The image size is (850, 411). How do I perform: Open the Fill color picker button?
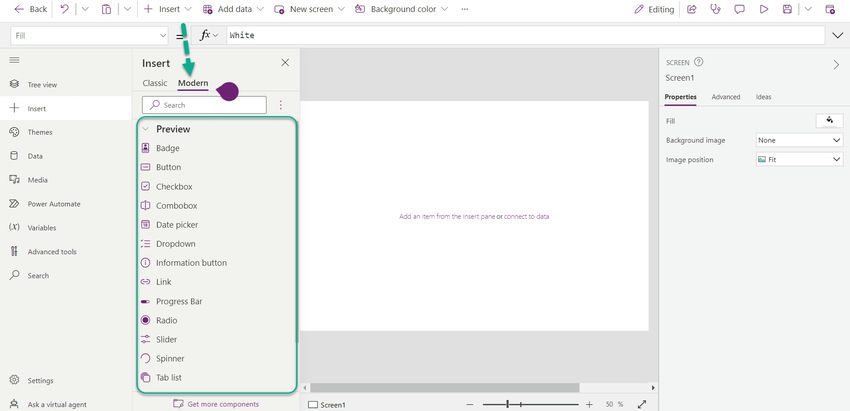click(829, 121)
